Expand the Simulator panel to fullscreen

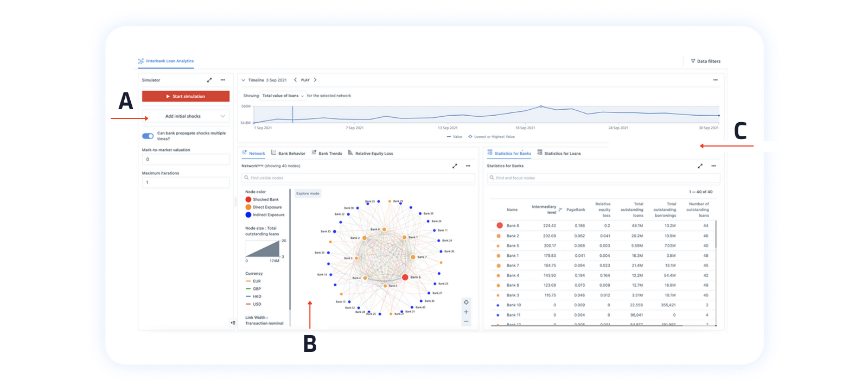tap(209, 80)
